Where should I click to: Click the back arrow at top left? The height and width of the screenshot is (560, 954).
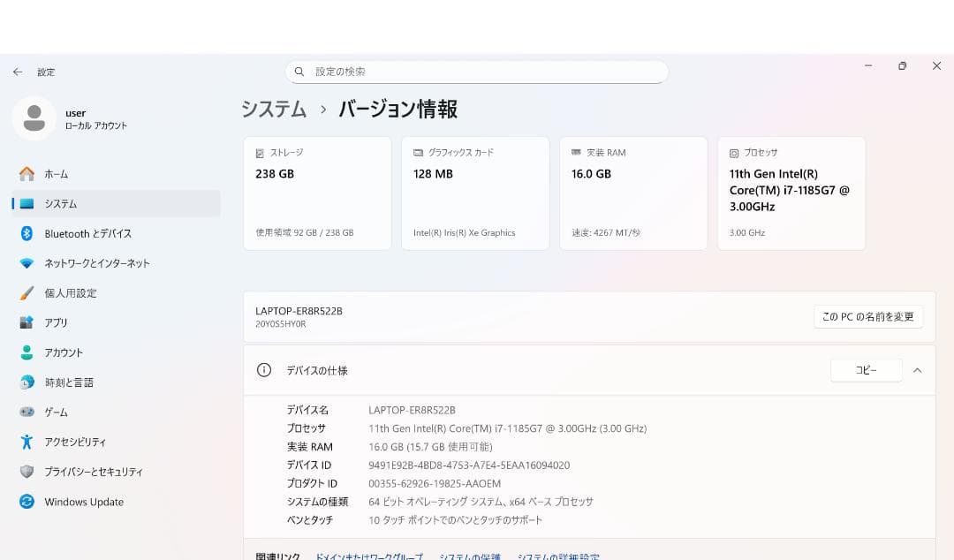click(17, 72)
